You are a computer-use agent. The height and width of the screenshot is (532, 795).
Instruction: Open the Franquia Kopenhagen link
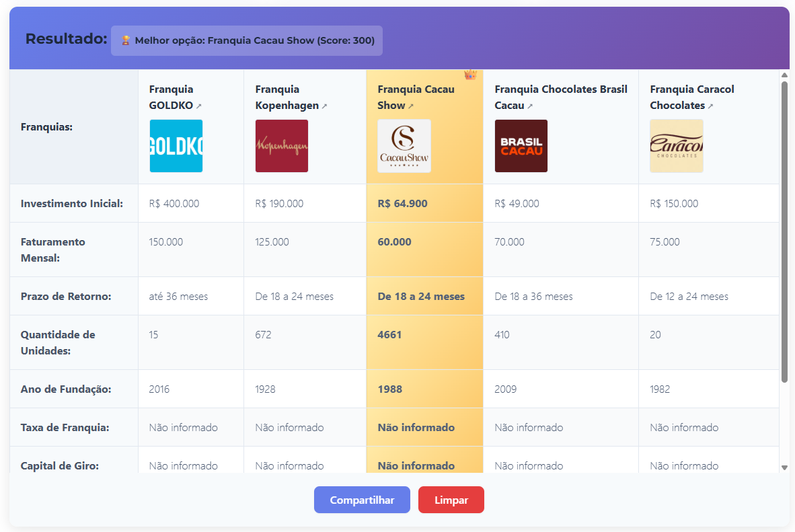[287, 98]
